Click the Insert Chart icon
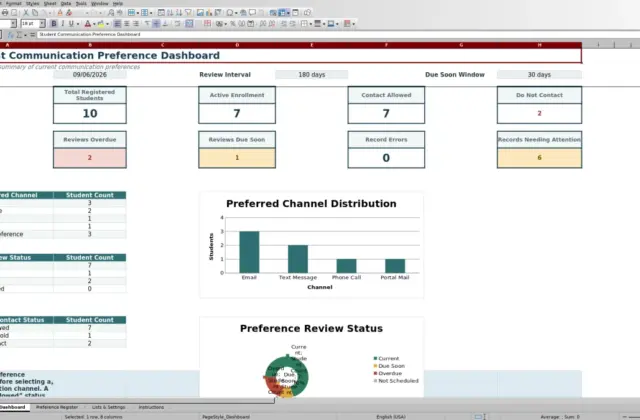 click(x=209, y=13)
